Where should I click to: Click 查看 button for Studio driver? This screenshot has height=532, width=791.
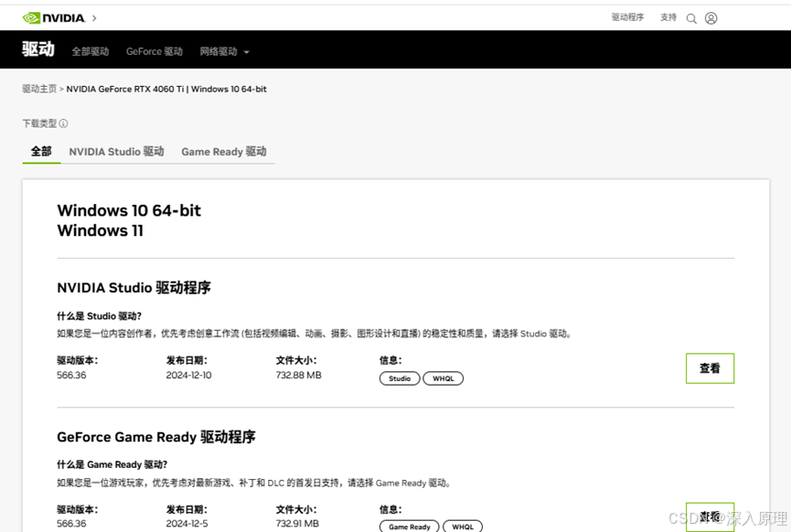point(710,368)
